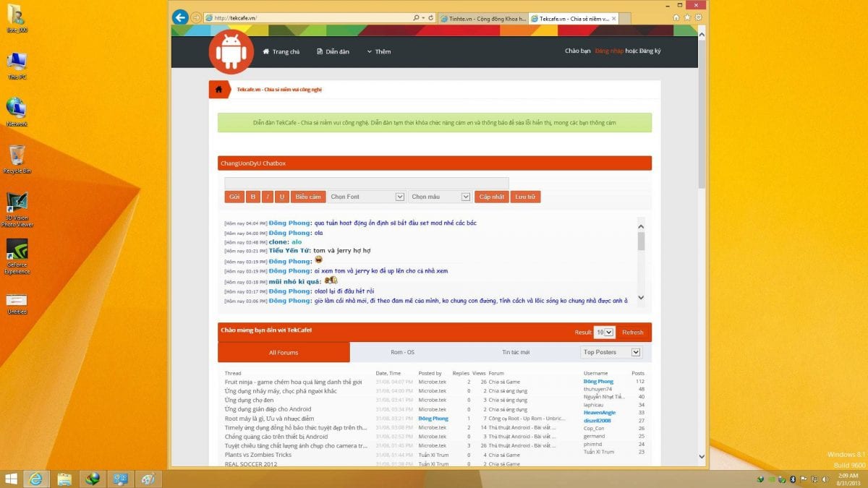Click the Đăng nhập login link
The image size is (868, 488).
click(609, 51)
